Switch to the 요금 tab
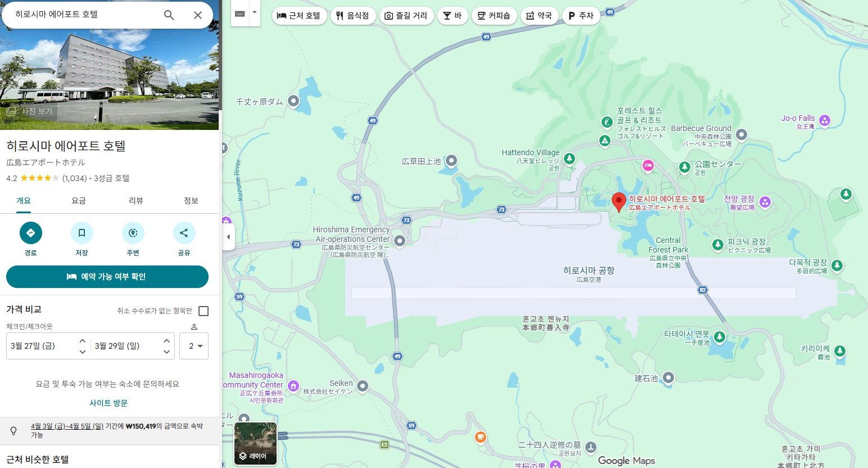 point(79,201)
